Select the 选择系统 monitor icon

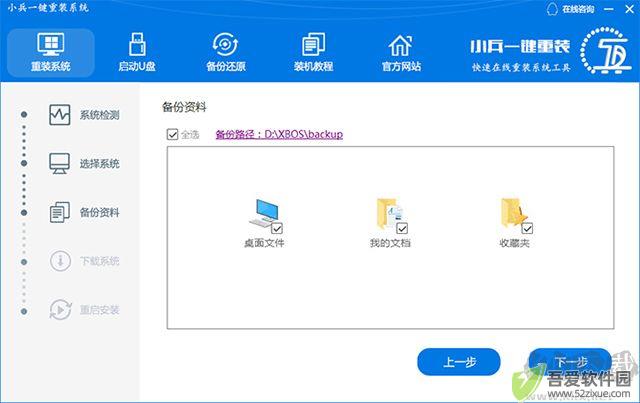tap(60, 163)
